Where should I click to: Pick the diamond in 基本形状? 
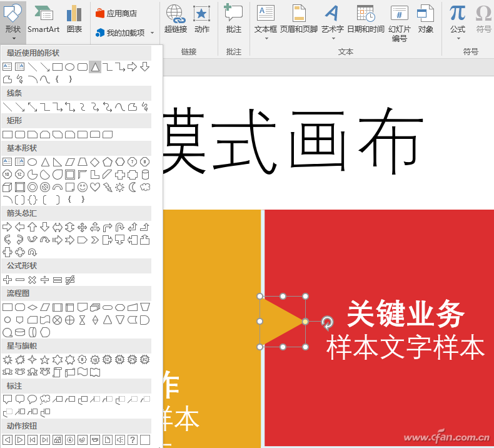pyautogui.click(x=94, y=162)
